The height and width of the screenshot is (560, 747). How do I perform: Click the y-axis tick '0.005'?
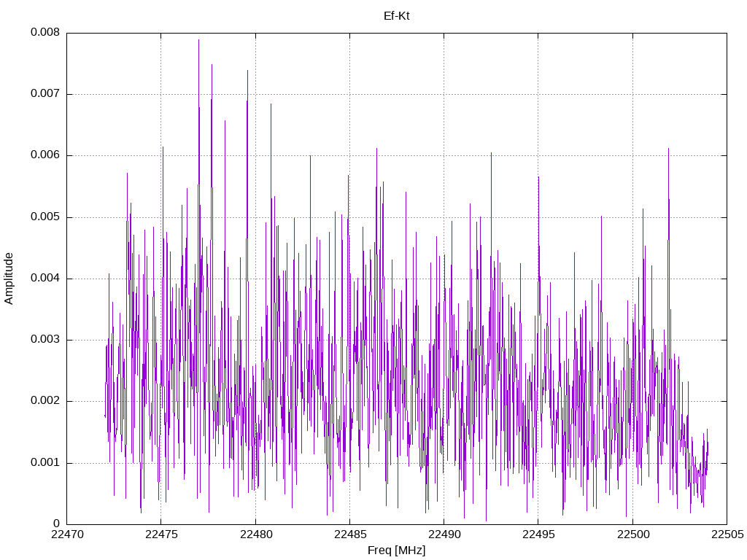(45, 217)
